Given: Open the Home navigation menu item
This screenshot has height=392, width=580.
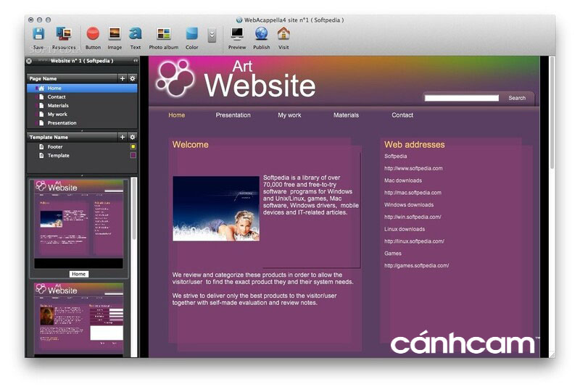Looking at the screenshot, I should tap(176, 115).
